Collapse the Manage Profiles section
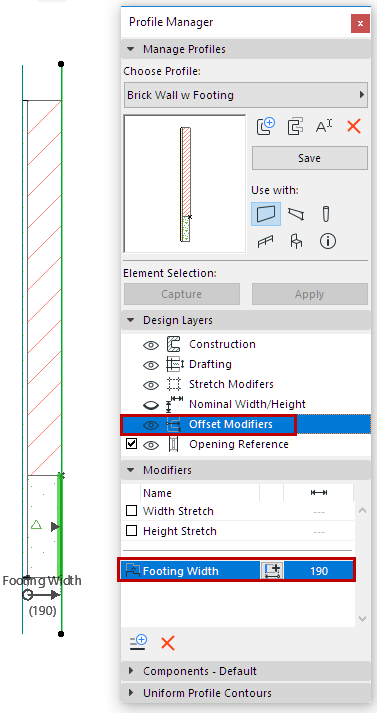The width and height of the screenshot is (377, 713). point(131,49)
